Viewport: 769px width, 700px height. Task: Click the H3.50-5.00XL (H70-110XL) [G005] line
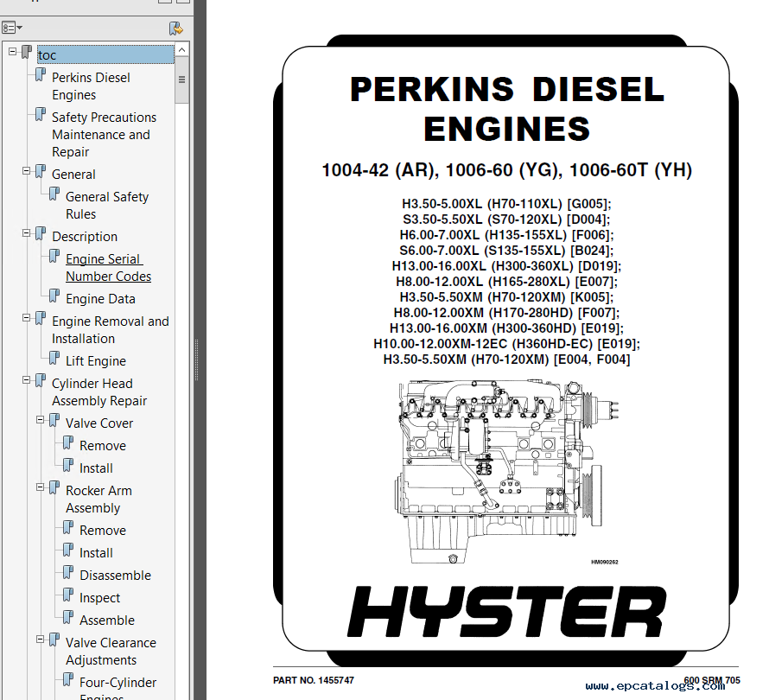click(506, 204)
